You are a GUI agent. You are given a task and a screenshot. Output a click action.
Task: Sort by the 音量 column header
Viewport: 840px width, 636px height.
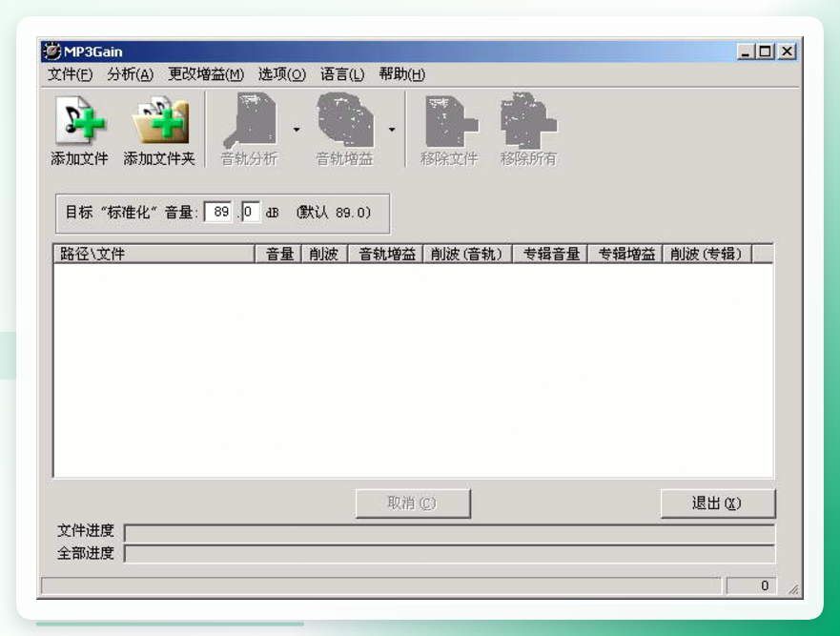coord(278,254)
